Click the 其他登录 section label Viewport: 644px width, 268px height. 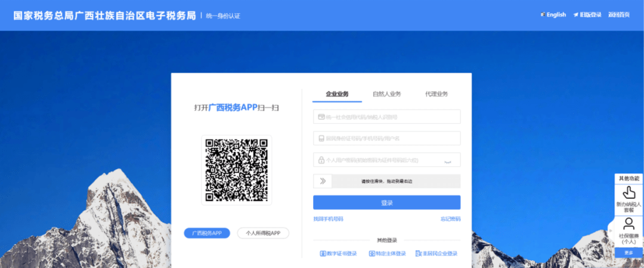[387, 241]
